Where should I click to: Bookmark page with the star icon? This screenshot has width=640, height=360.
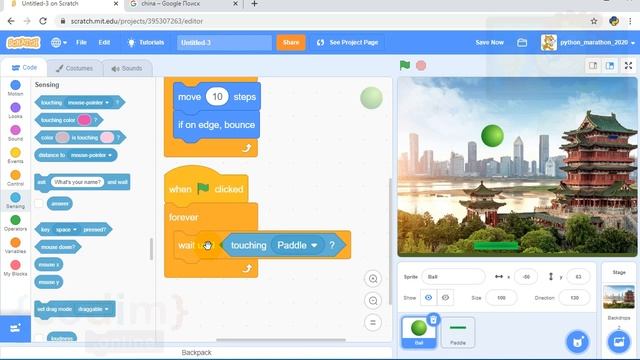pyautogui.click(x=594, y=21)
